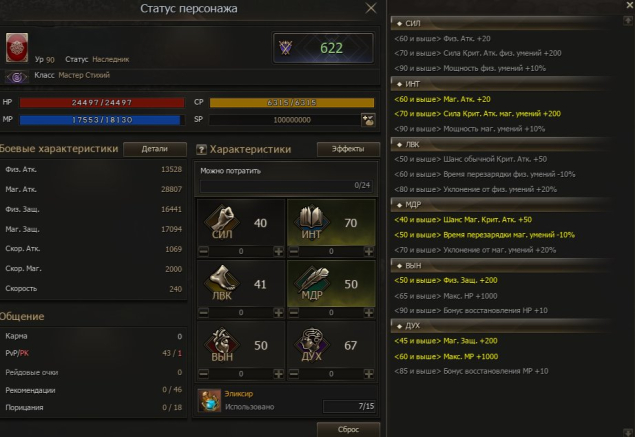The width and height of the screenshot is (635, 437).
Task: Click the ЛВК dexterity foot icon
Action: pos(222,283)
